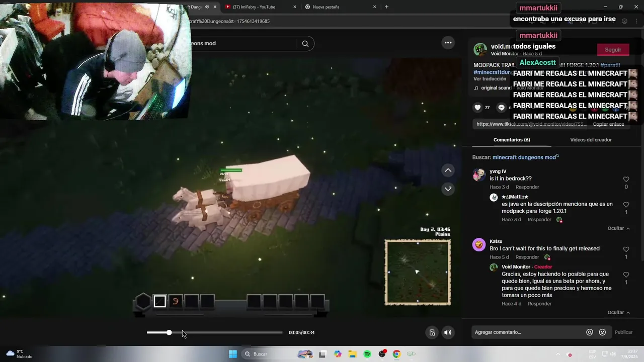Reply to Katsu's comment
Screen dimensions: 644x362
click(x=527, y=257)
